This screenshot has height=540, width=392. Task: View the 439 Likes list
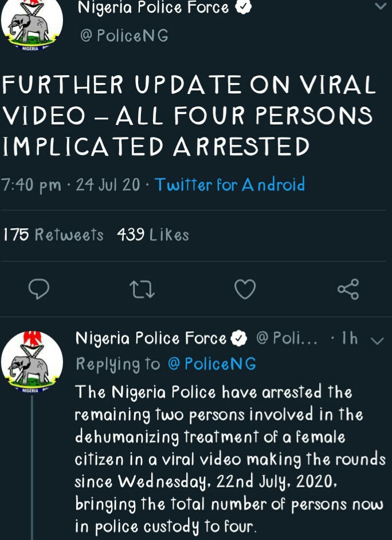pos(152,235)
